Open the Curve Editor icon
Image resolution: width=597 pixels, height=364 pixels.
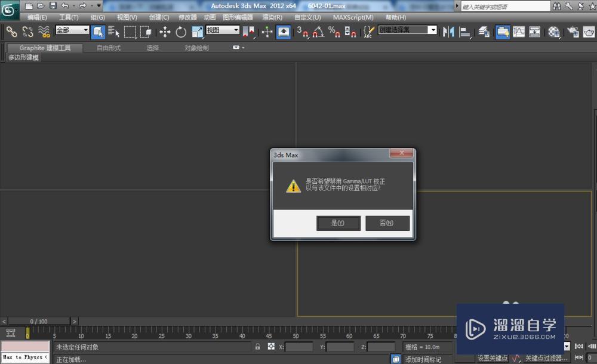pos(519,32)
